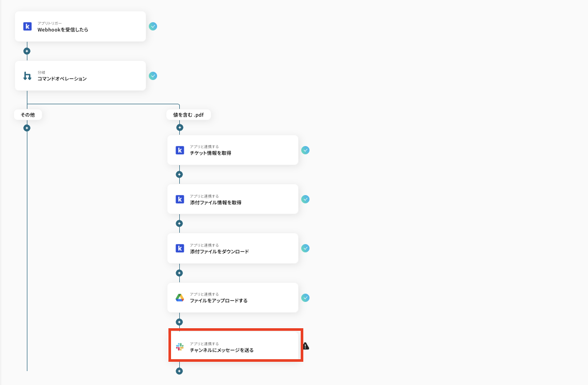Click the checkmark beside Webhookを受信したら

(x=153, y=26)
